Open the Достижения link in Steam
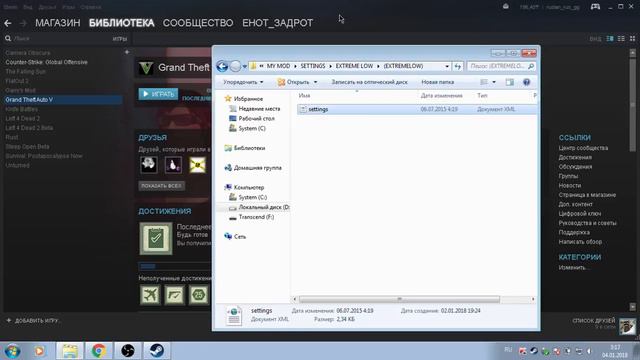 (x=575, y=158)
